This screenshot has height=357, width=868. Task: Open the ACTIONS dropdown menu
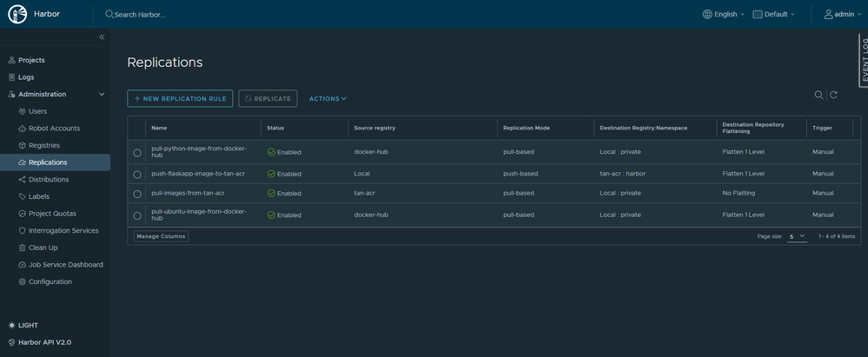tap(328, 98)
